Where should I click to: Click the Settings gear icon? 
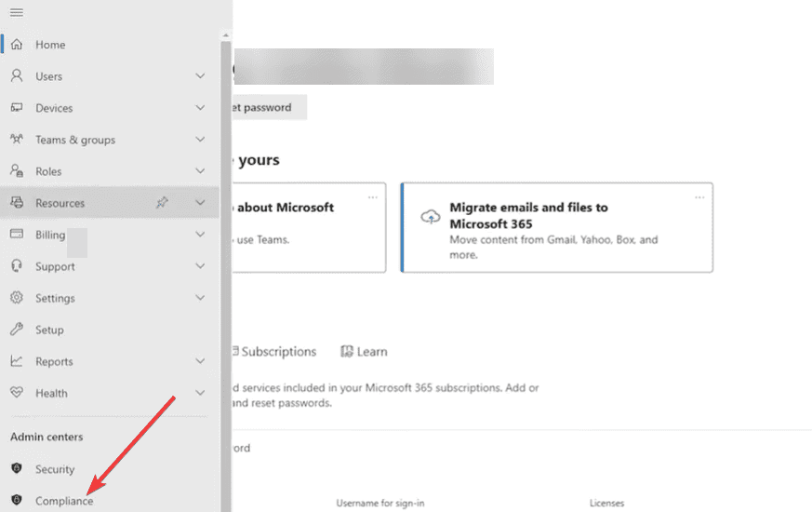point(17,298)
